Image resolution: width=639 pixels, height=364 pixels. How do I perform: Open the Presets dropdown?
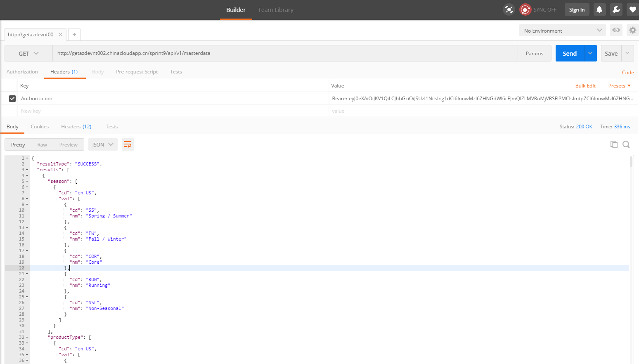point(620,86)
